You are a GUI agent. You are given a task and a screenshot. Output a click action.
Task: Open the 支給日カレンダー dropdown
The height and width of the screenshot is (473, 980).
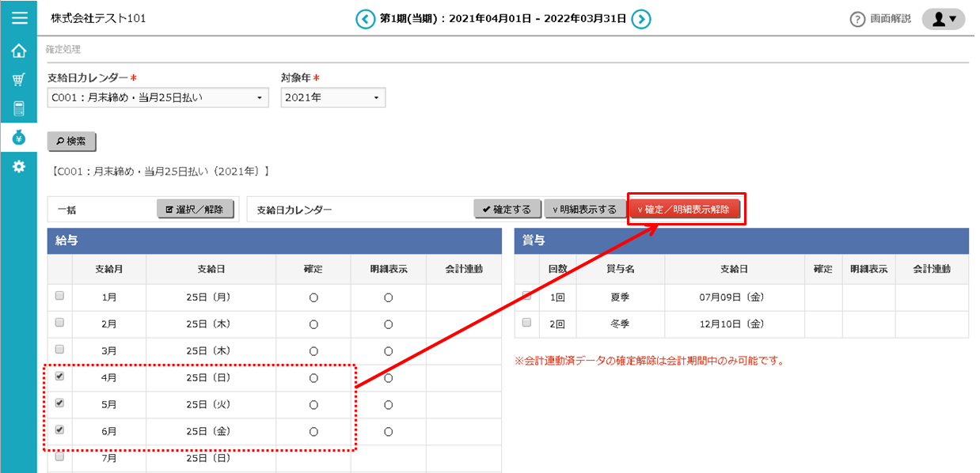click(157, 97)
